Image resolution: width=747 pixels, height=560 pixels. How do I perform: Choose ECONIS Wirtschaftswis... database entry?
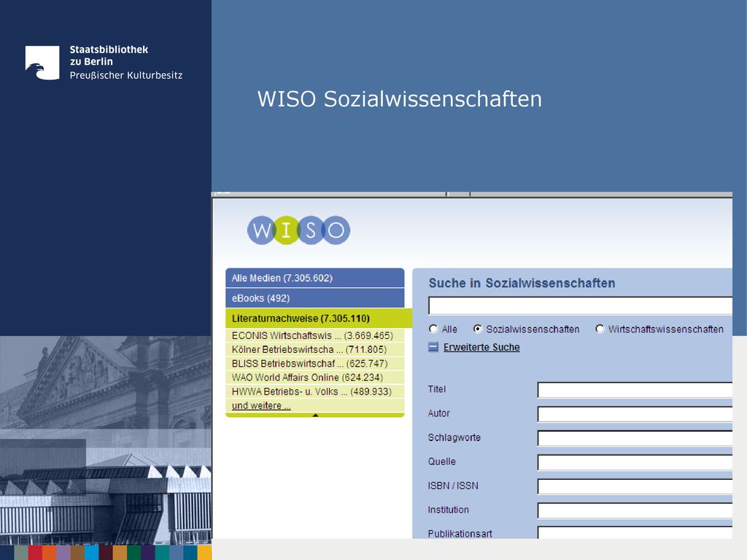tap(315, 335)
